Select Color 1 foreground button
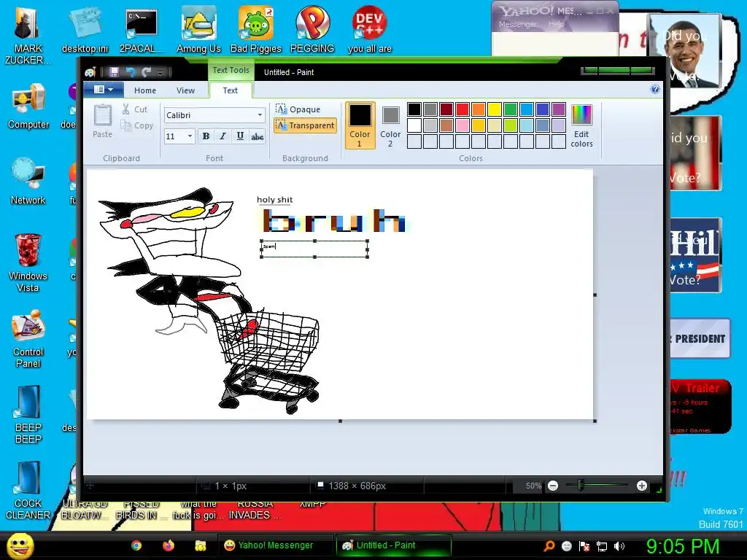The width and height of the screenshot is (747, 560). click(x=360, y=125)
